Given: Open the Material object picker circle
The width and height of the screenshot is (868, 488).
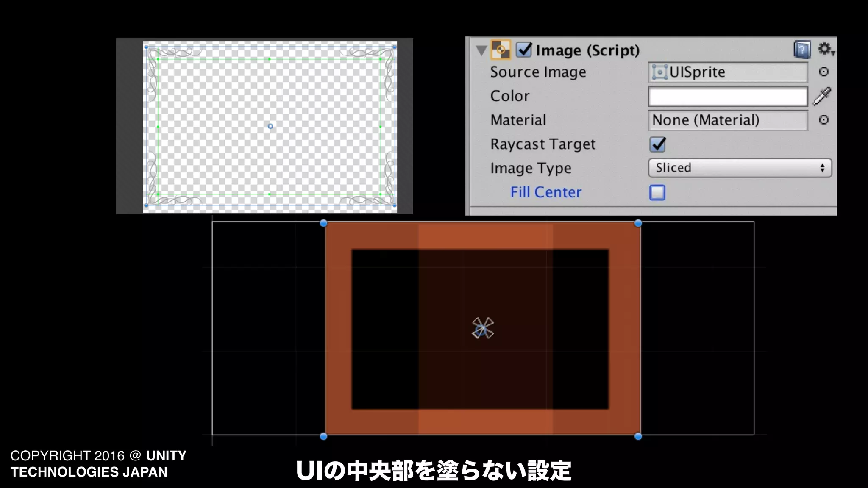Looking at the screenshot, I should tap(823, 120).
